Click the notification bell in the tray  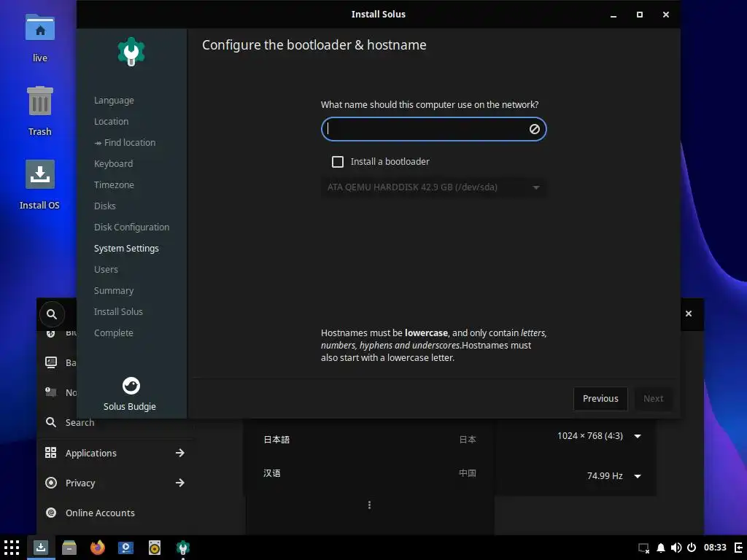(x=661, y=548)
